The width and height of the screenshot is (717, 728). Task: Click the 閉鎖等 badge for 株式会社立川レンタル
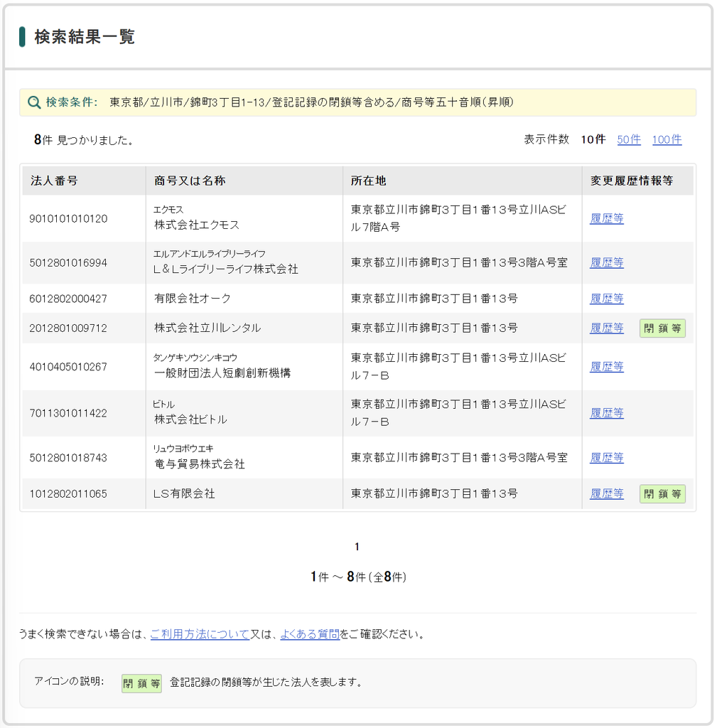point(662,328)
